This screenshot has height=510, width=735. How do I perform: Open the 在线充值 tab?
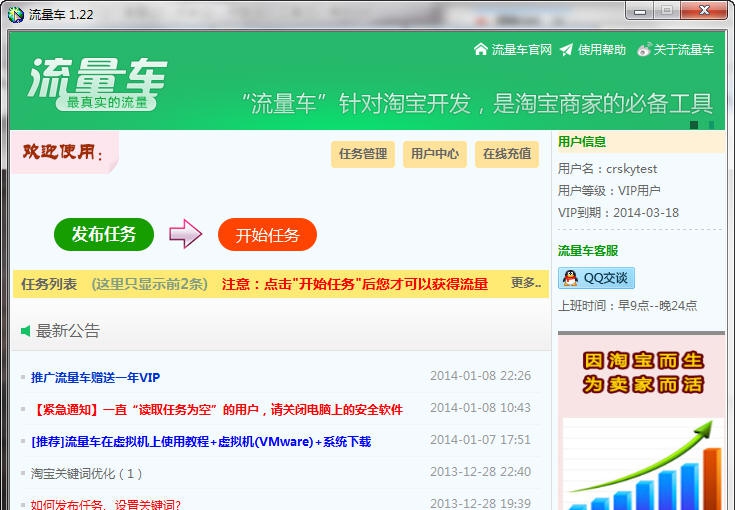click(507, 154)
